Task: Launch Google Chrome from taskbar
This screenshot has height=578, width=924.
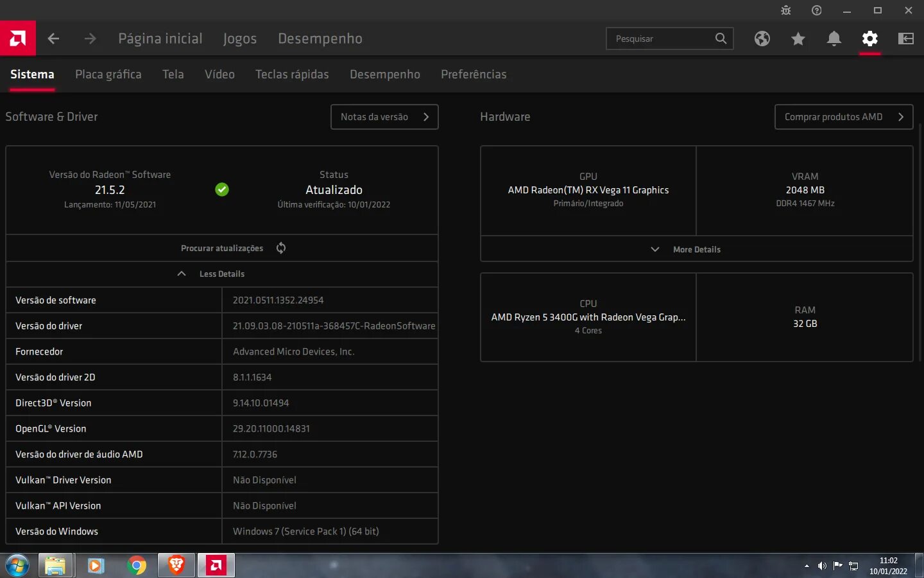Action: pyautogui.click(x=136, y=566)
